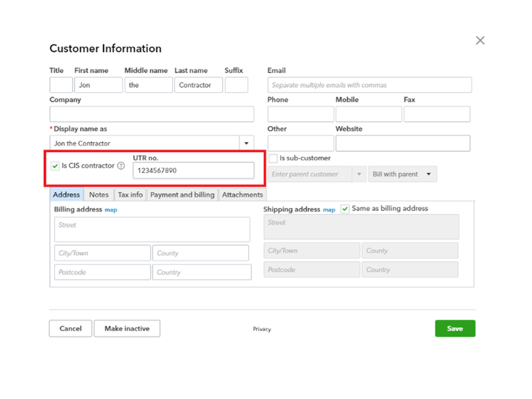This screenshot has height=399, width=532.
Task: Close the Customer Information dialog with X
Action: 480,40
